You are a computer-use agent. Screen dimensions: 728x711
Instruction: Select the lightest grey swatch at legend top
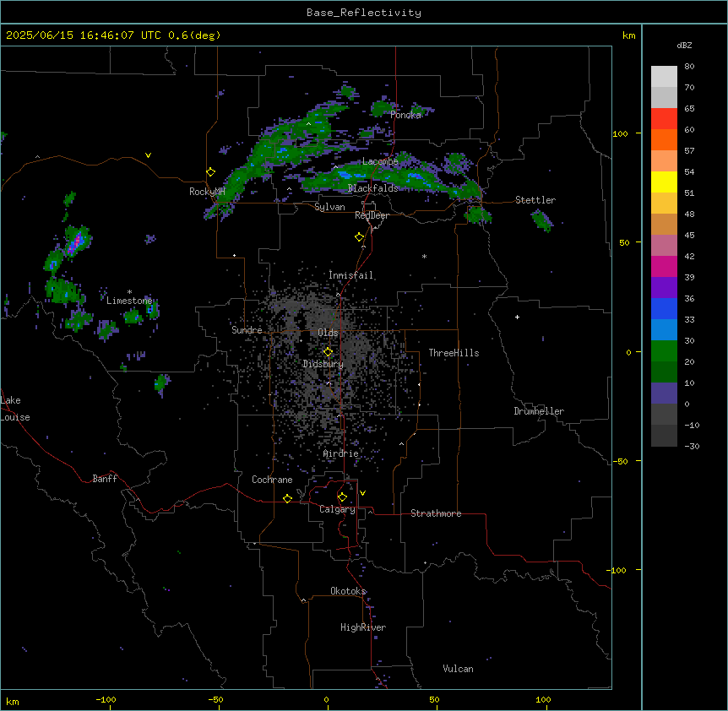click(664, 76)
